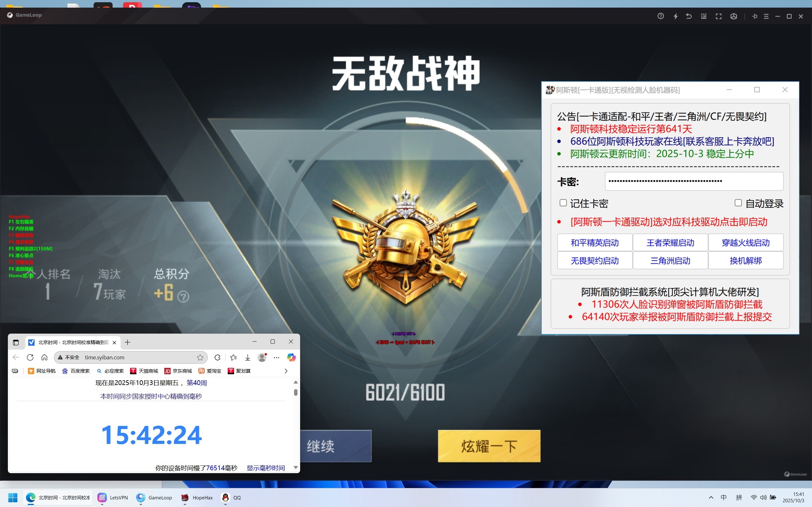The height and width of the screenshot is (507, 812).
Task: Select the 北京时间 browser tab
Action: coord(70,342)
